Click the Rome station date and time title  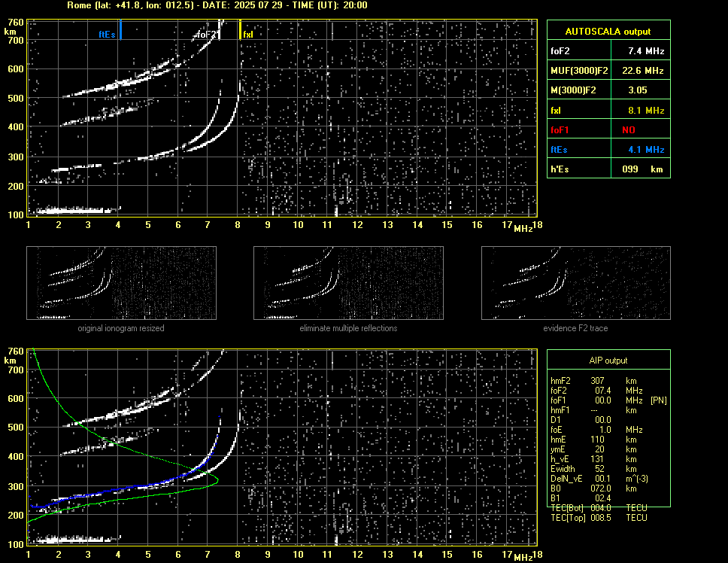pyautogui.click(x=217, y=5)
